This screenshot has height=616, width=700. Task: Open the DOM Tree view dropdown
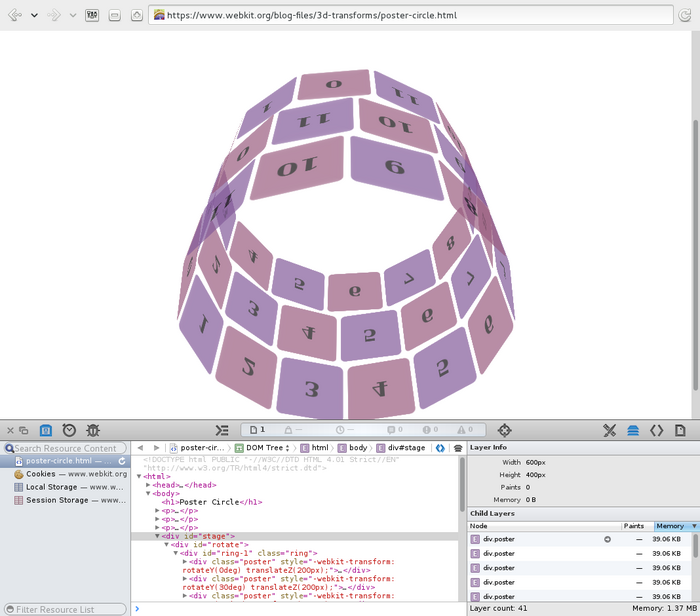pos(264,448)
